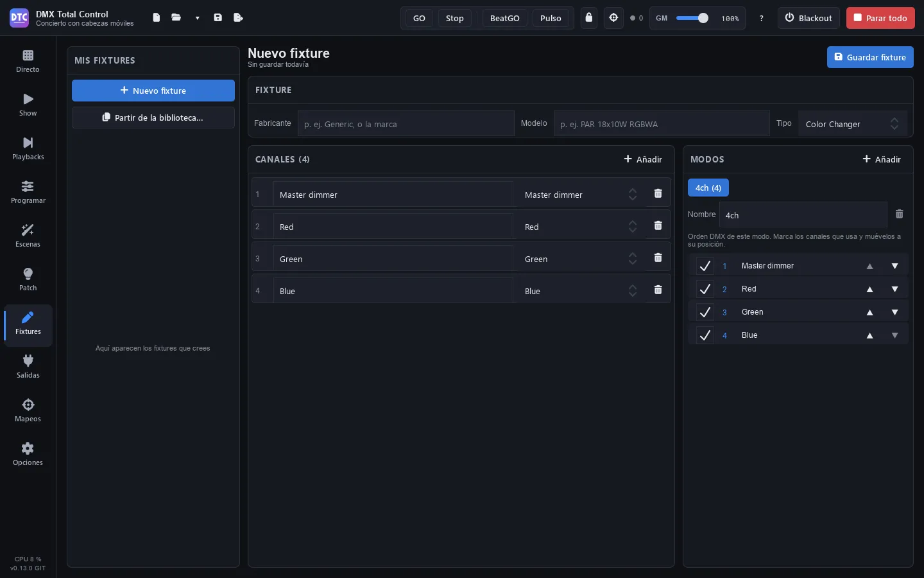The height and width of the screenshot is (578, 924).
Task: Click the blue Nuevo fixture button
Action: 153,91
